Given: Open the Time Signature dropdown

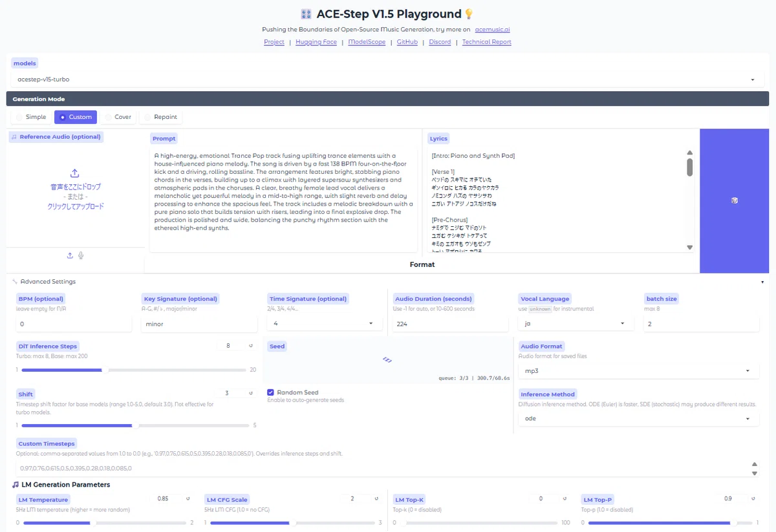Looking at the screenshot, I should pos(324,324).
